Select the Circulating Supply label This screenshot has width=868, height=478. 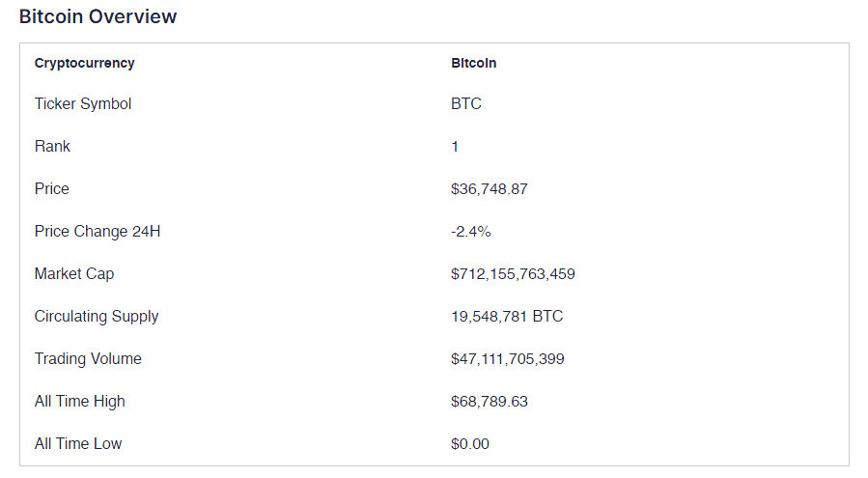97,317
